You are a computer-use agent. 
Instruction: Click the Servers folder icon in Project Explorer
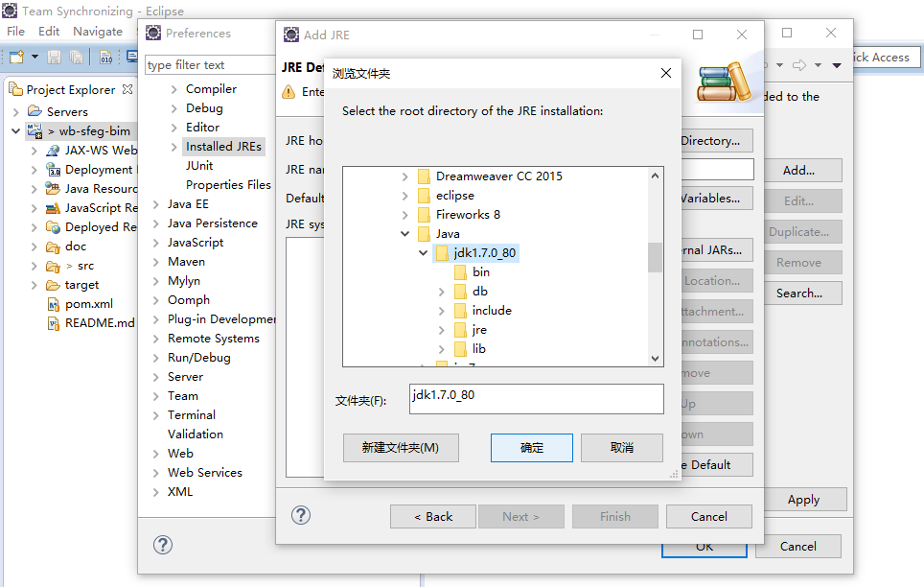35,111
